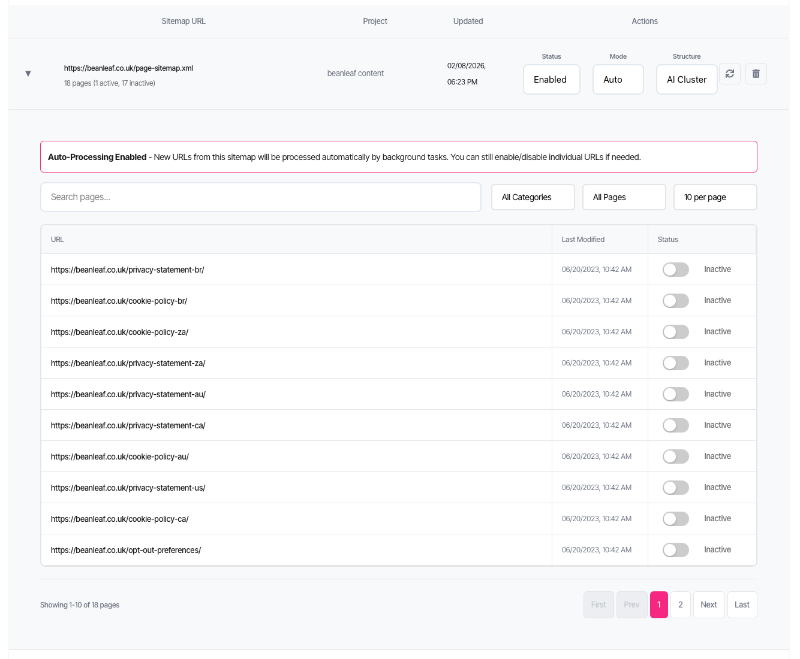Click the privacy-statement-ca URL text
The width and height of the screenshot is (800, 659).
[x=128, y=425]
